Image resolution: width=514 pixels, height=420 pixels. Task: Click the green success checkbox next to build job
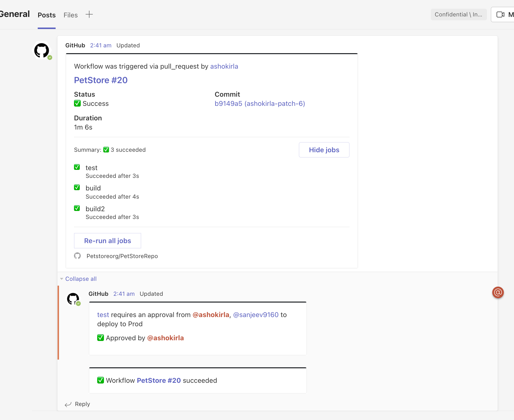point(78,188)
